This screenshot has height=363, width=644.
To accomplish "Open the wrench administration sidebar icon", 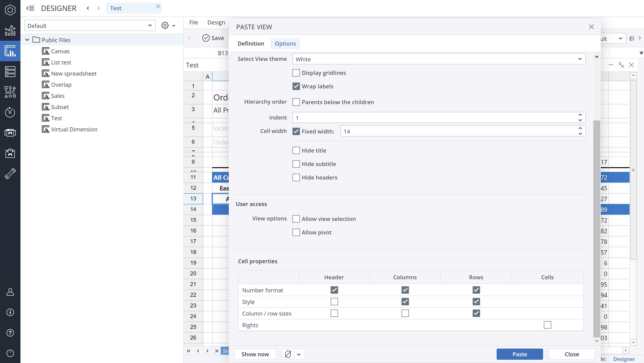I will (10, 173).
